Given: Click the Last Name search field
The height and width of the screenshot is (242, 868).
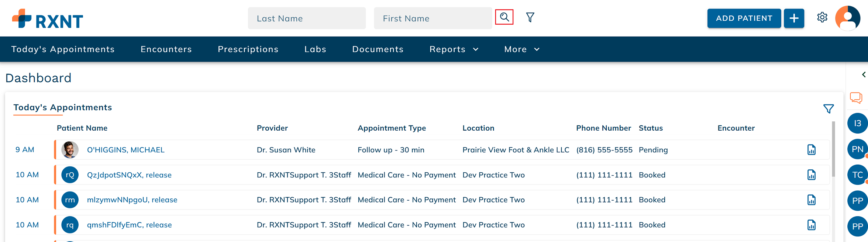Looking at the screenshot, I should (x=307, y=18).
